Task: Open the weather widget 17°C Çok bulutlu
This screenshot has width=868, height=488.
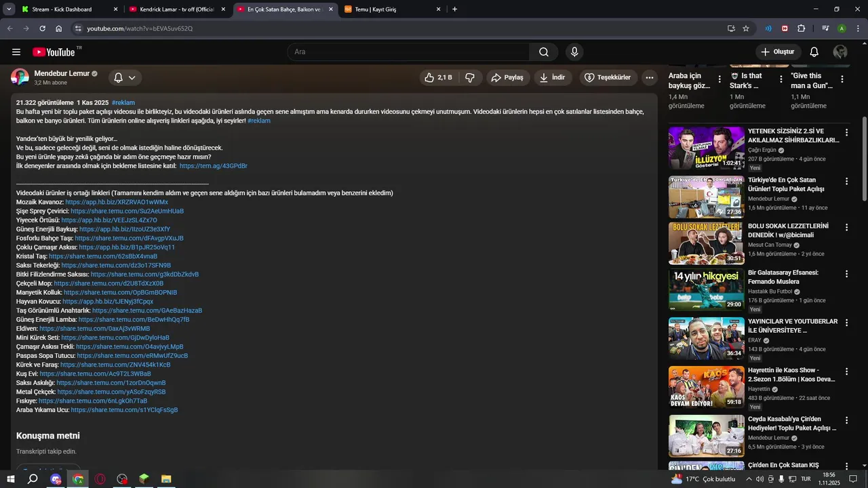Action: [x=703, y=479]
